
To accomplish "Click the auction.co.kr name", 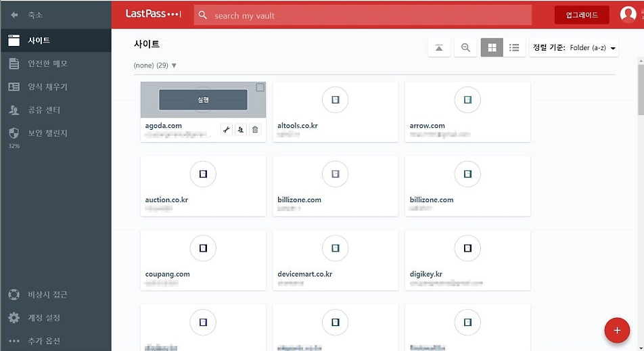I will 166,200.
